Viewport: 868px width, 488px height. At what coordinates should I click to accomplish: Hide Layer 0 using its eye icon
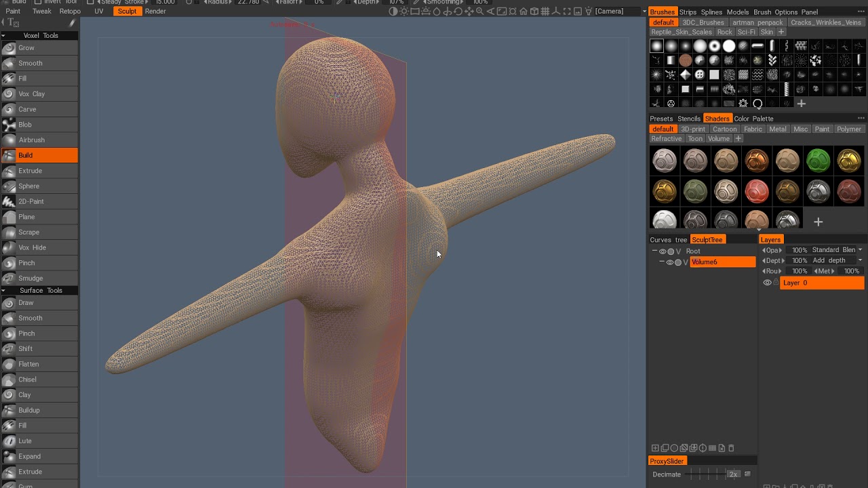point(768,283)
